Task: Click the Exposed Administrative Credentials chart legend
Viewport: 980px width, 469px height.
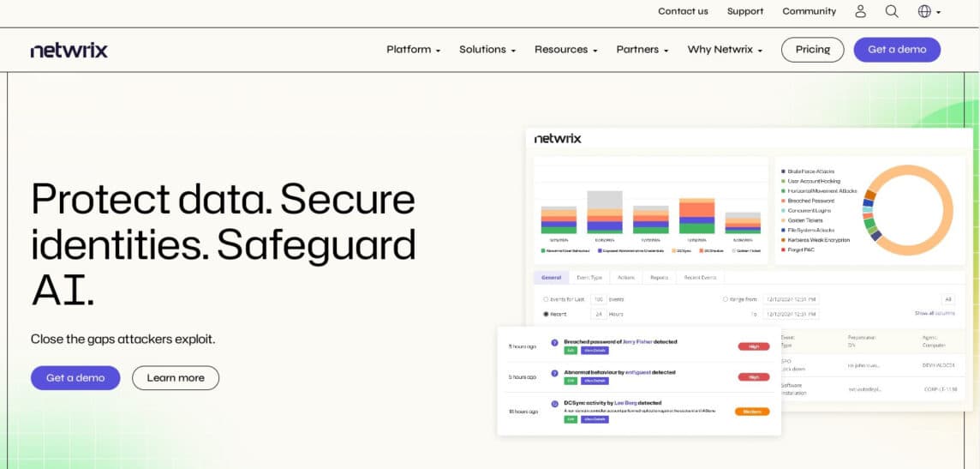Action: click(x=630, y=250)
